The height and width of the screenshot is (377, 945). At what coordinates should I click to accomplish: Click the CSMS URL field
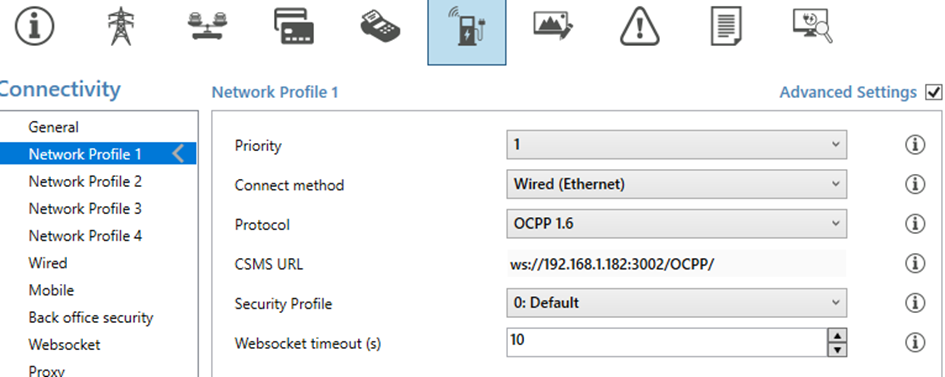coord(676,263)
